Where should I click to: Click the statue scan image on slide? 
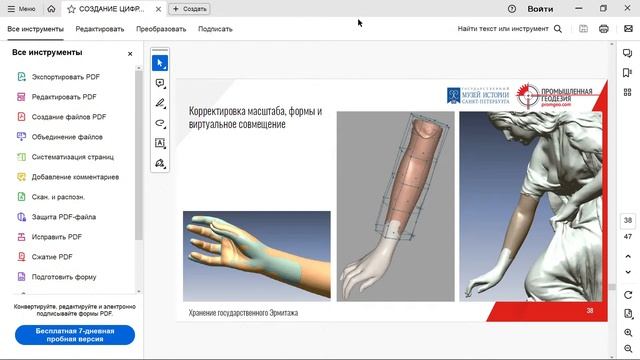[530, 206]
